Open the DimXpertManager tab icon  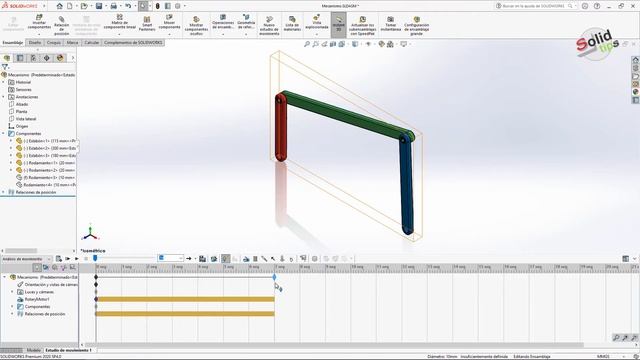pyautogui.click(x=47, y=58)
